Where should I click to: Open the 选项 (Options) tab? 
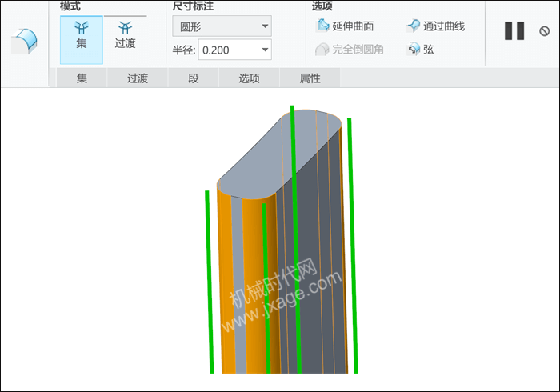(x=249, y=78)
